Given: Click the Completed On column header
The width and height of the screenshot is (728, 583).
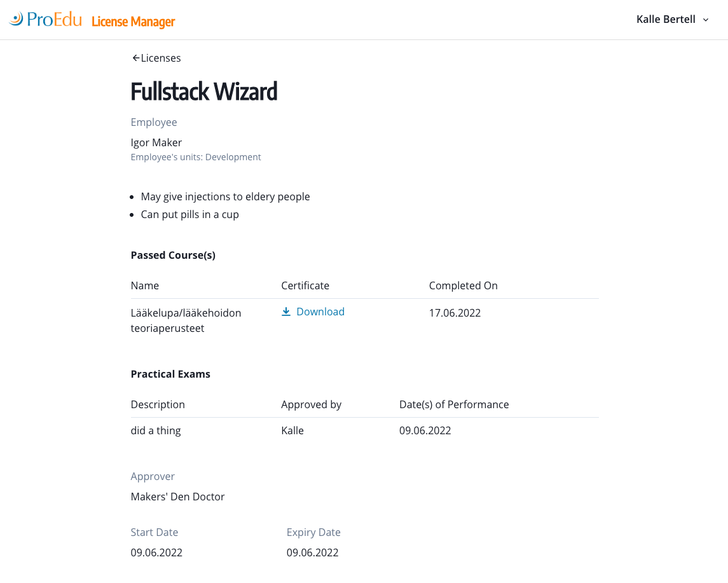Looking at the screenshot, I should pyautogui.click(x=463, y=285).
